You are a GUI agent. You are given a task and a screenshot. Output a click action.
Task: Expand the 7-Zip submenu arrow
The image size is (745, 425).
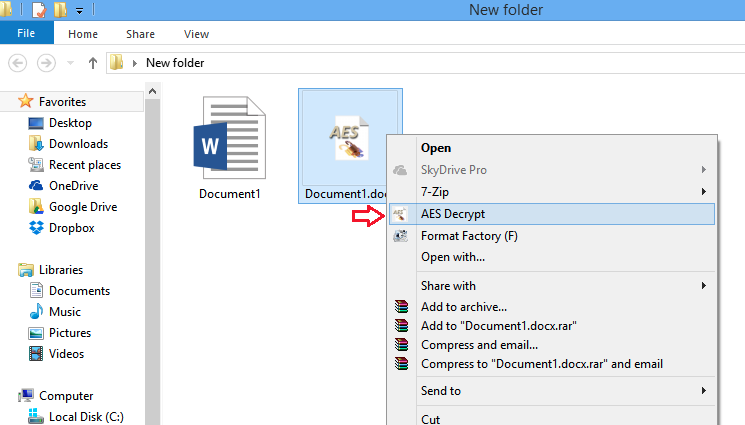(x=704, y=192)
